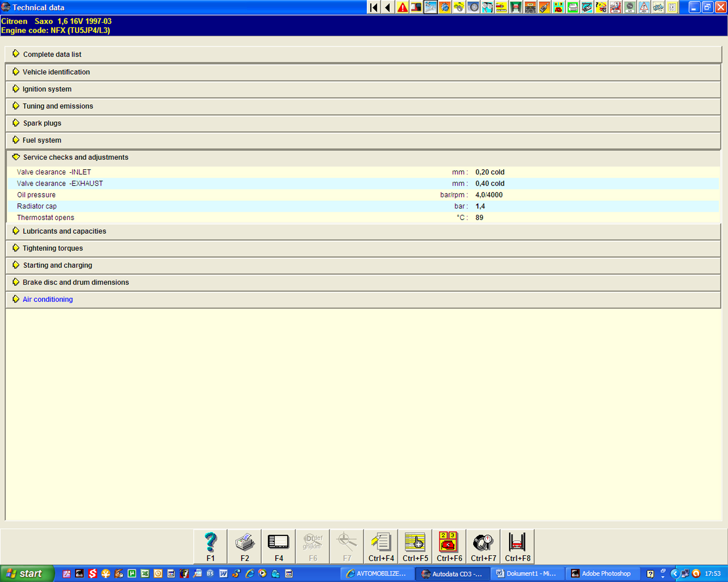728x582 pixels.
Task: Open the red warning triangle toolbar icon
Action: coord(402,7)
